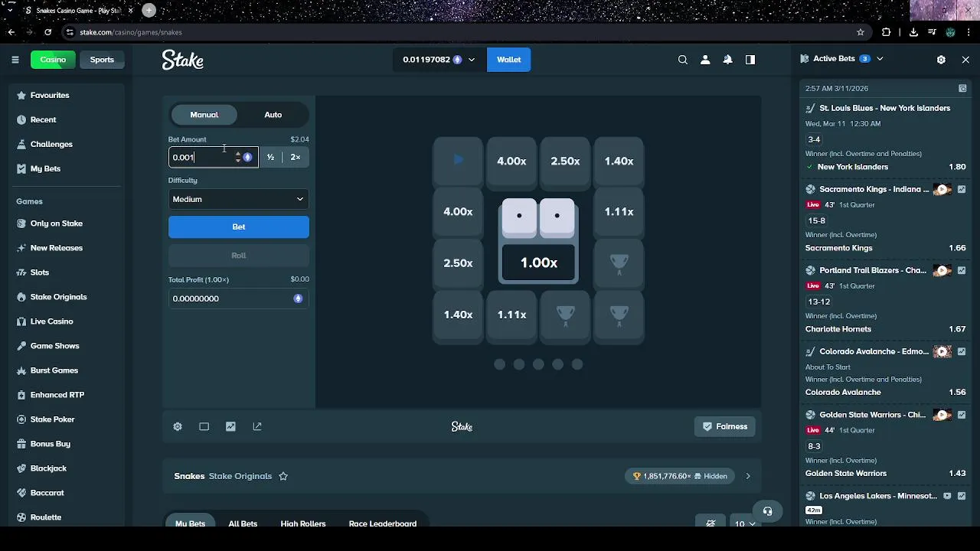Switch to Sports section
The image size is (980, 551).
(102, 60)
